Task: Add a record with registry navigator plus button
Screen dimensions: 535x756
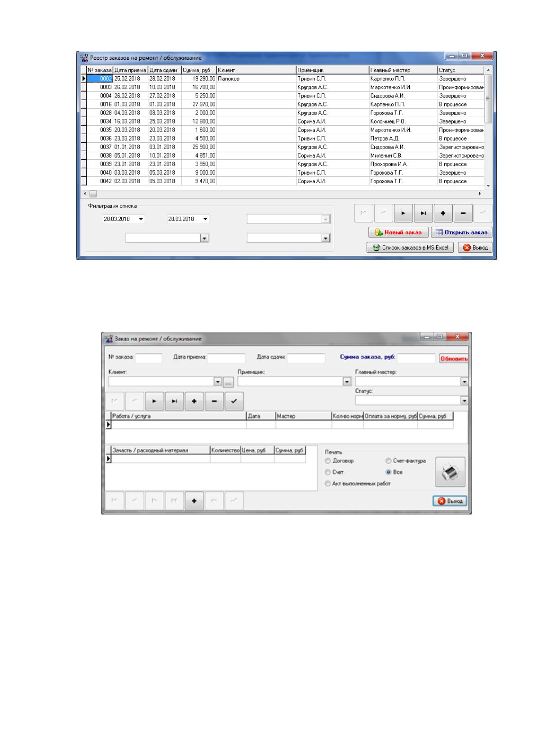Action: tap(443, 213)
